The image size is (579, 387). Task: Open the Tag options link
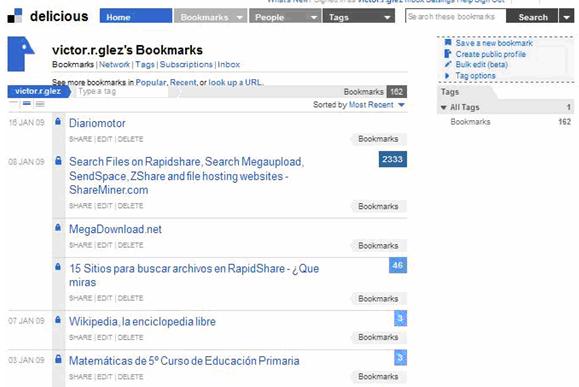tap(475, 76)
